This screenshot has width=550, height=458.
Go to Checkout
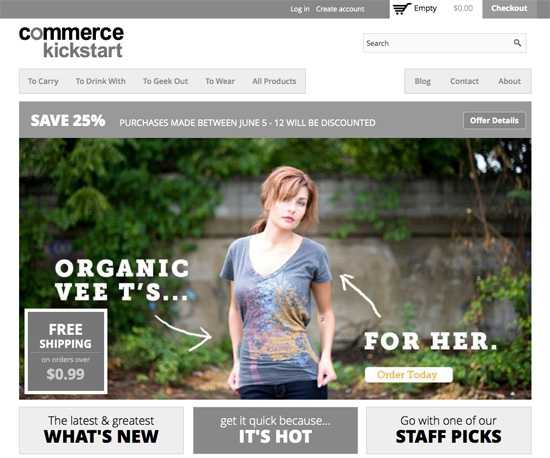tap(509, 8)
